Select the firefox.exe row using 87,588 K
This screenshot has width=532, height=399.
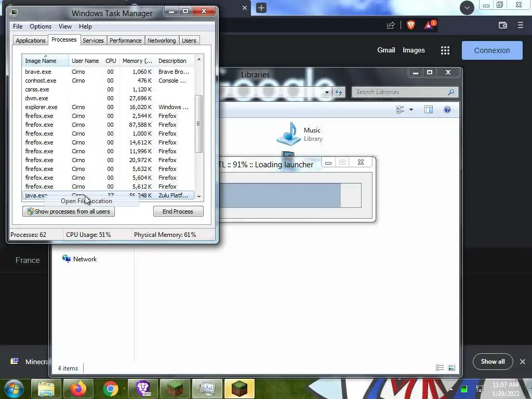108,125
